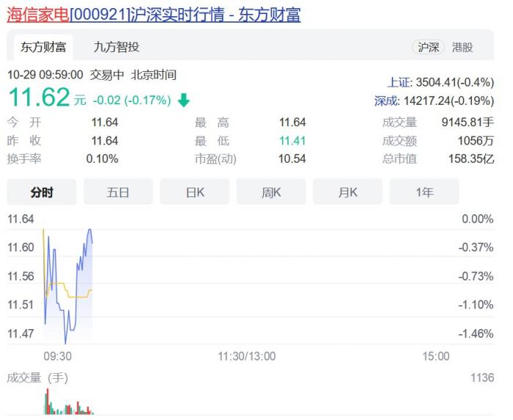Image resolution: width=513 pixels, height=420 pixels.
Task: Click the 昨收 label
Action: [24, 141]
